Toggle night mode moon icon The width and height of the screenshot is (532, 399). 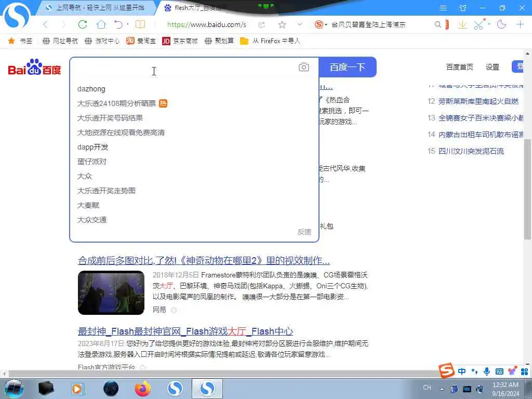(501, 24)
